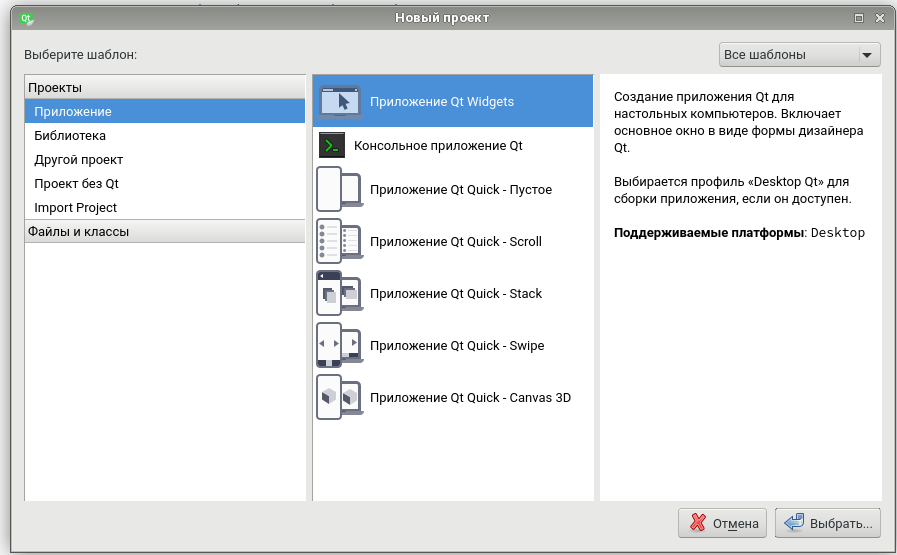Click the Выбрать... choose button
897x555 pixels.
pos(828,523)
